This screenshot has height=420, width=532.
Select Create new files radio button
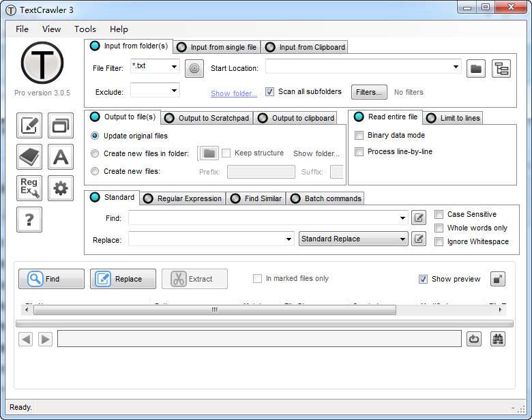click(x=95, y=171)
